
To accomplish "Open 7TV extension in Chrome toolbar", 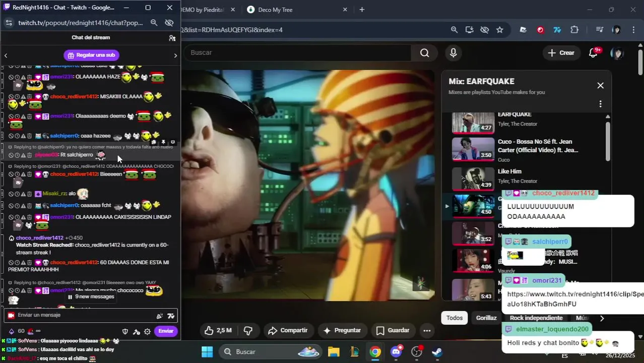I will (557, 30).
